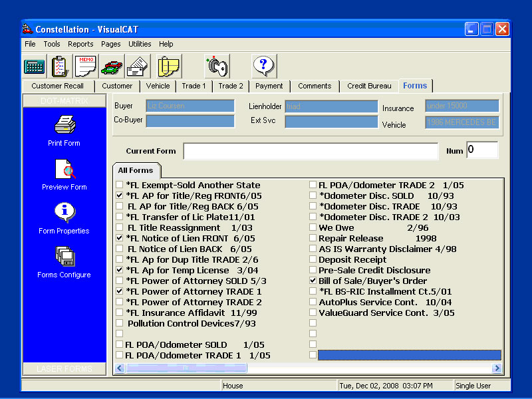Open the clipboard checklist toolbar icon

pos(60,66)
